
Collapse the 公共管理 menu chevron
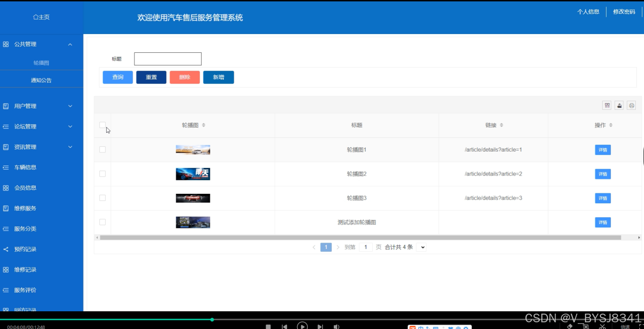coord(70,44)
